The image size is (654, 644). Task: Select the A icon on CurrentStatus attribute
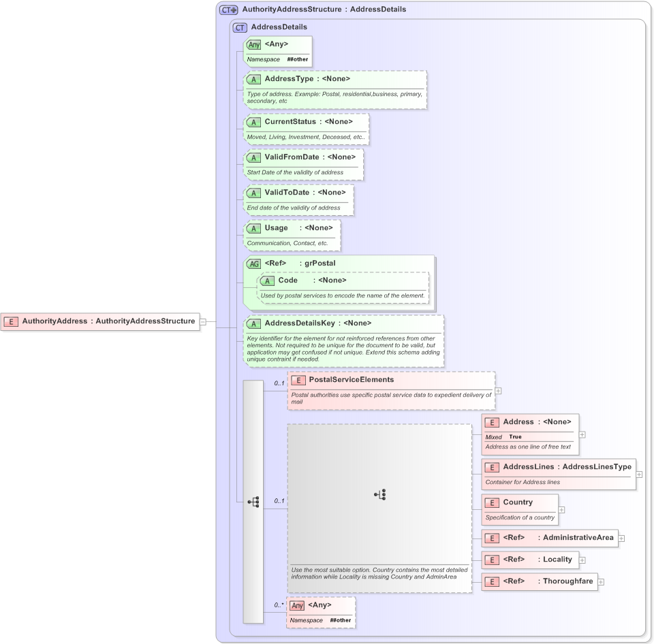pos(253,122)
